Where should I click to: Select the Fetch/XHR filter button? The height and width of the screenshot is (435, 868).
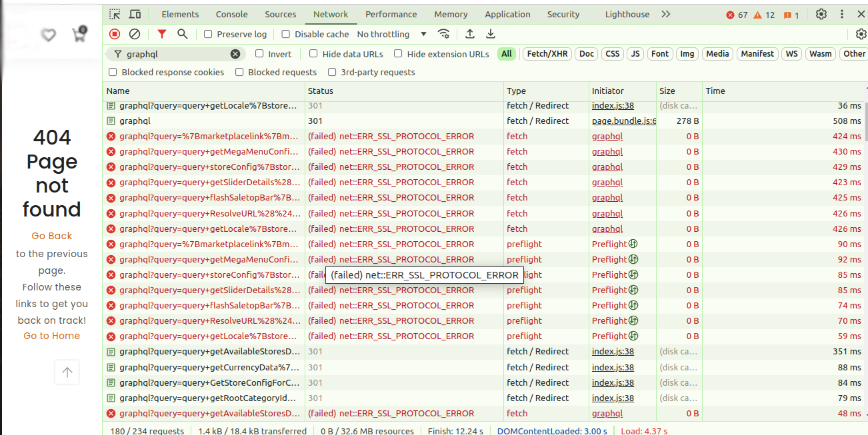547,54
